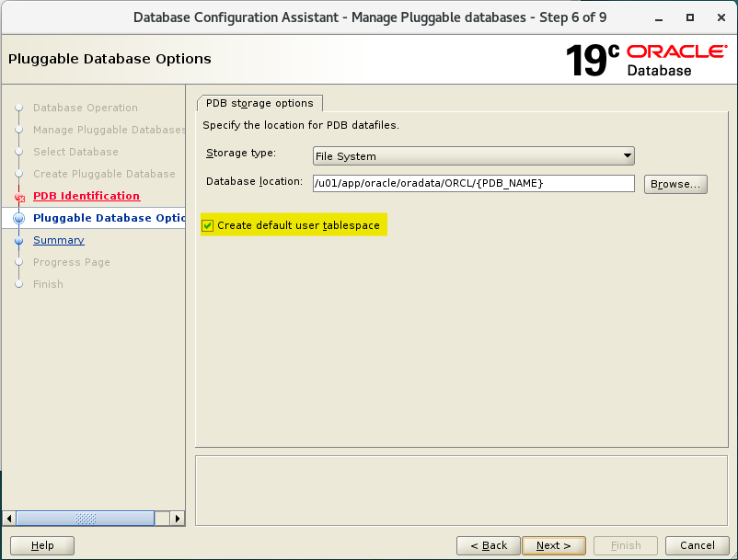Maximize the Database Configuration Assistant window
Image resolution: width=738 pixels, height=560 pixels.
pyautogui.click(x=690, y=17)
